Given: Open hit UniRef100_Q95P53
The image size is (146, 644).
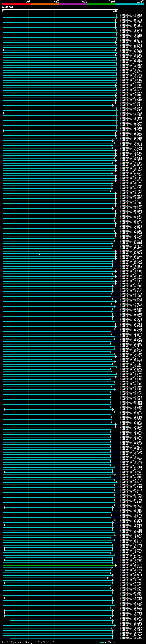Looking at the screenshot, I should coord(131,372).
